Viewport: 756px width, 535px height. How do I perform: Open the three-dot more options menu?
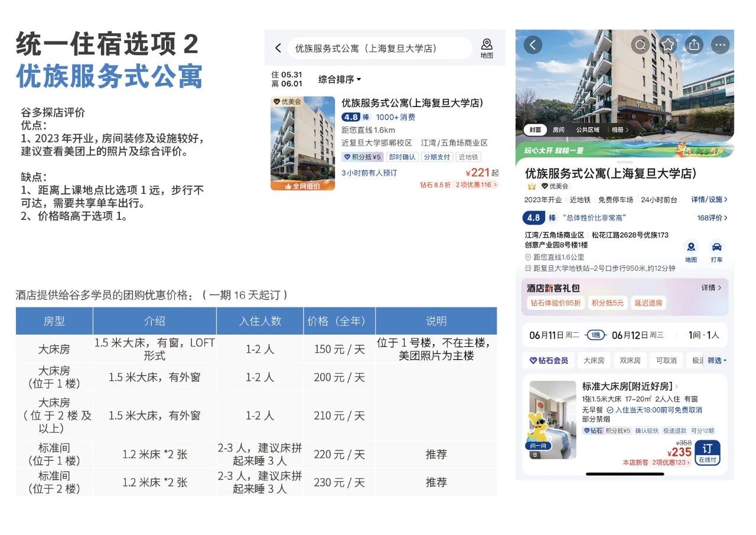[x=720, y=45]
